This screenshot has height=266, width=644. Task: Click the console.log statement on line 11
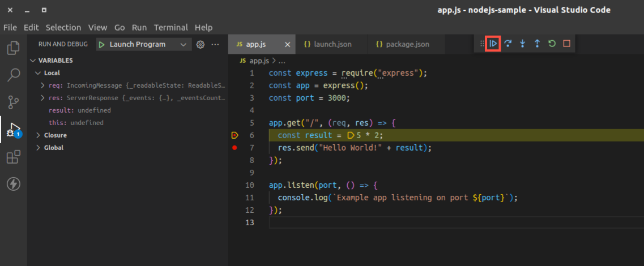(398, 198)
